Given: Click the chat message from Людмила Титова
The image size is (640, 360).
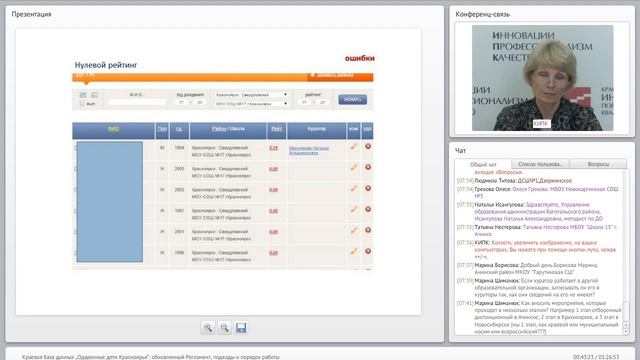Looking at the screenshot, I should (514, 180).
